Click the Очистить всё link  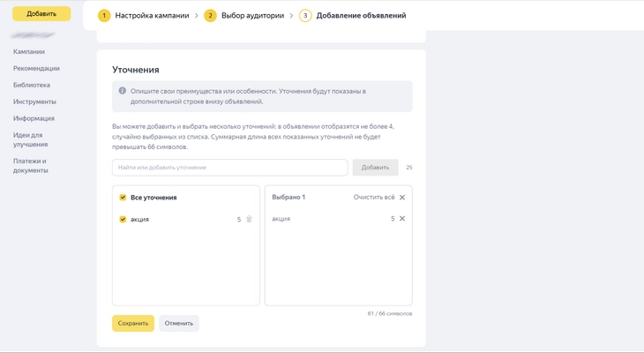pyautogui.click(x=374, y=198)
